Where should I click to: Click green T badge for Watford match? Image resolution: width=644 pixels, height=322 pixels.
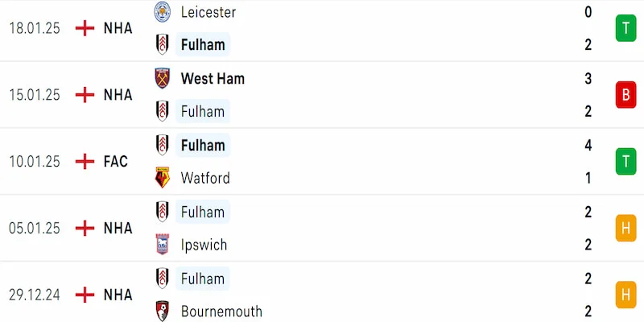[x=625, y=162]
